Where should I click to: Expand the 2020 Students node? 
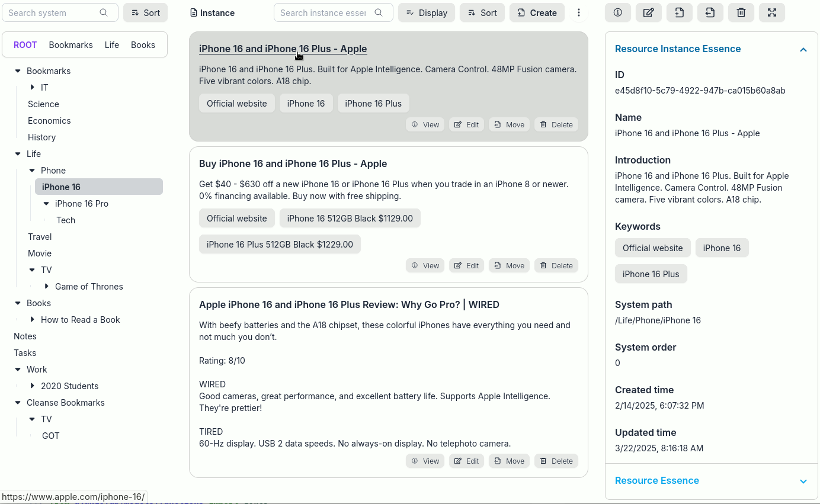(x=32, y=386)
